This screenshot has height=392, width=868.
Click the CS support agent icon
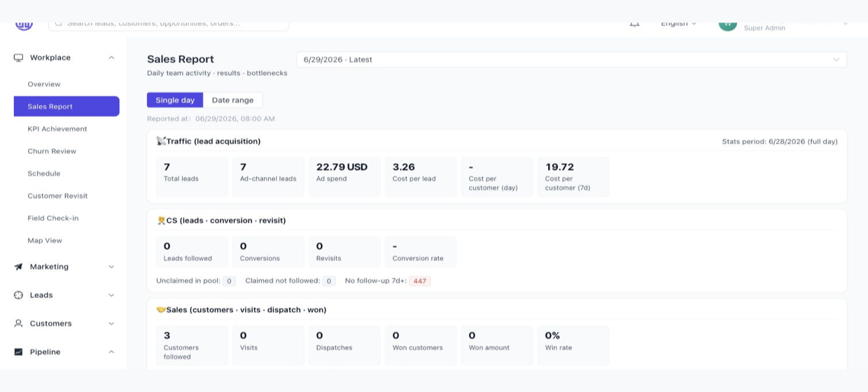[x=161, y=220]
